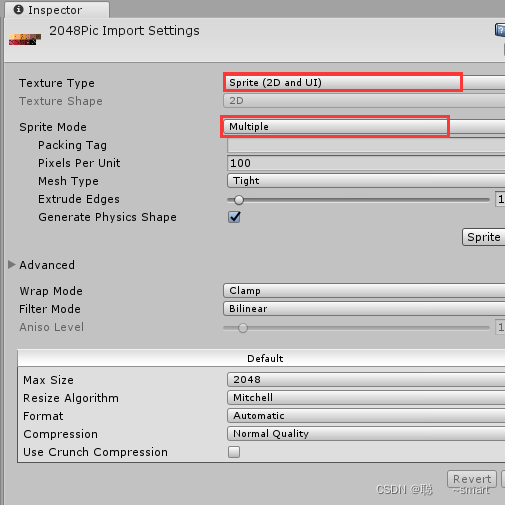This screenshot has width=505, height=505.
Task: Click the Use Crunch Compression label
Action: click(95, 452)
